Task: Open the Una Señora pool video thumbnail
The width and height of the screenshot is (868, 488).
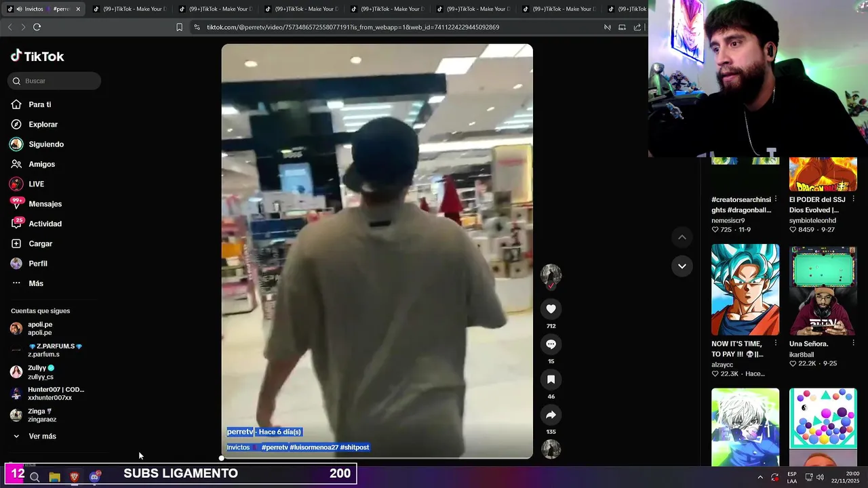Action: coord(823,291)
